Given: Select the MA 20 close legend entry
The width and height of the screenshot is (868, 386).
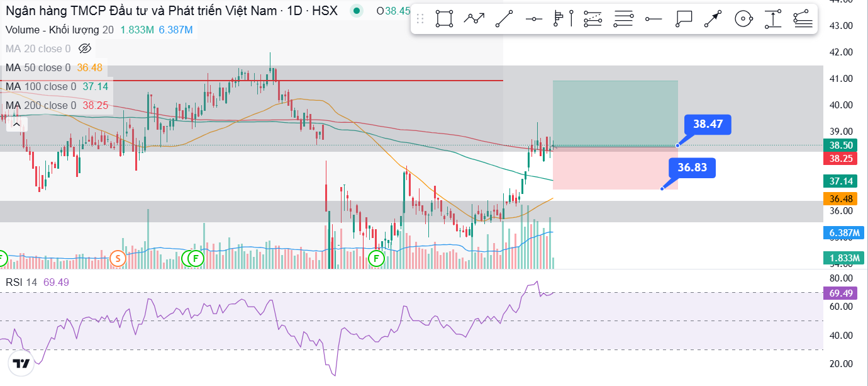Looking at the screenshot, I should (x=38, y=48).
